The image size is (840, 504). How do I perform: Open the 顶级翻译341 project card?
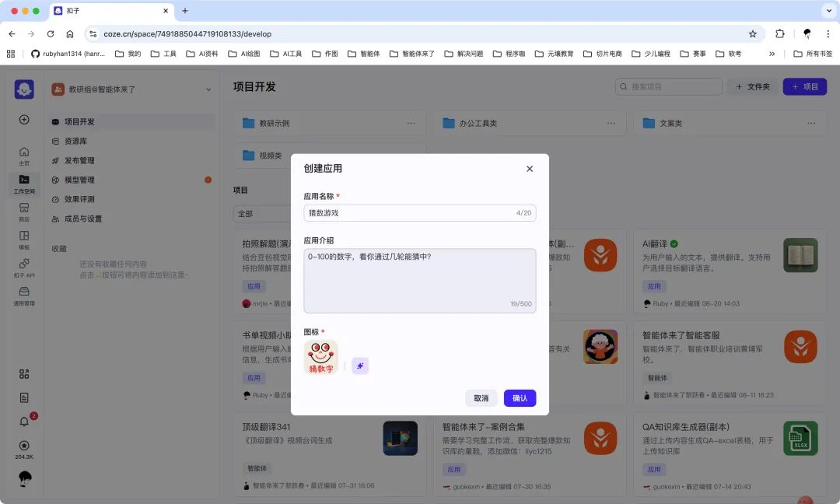[330, 454]
